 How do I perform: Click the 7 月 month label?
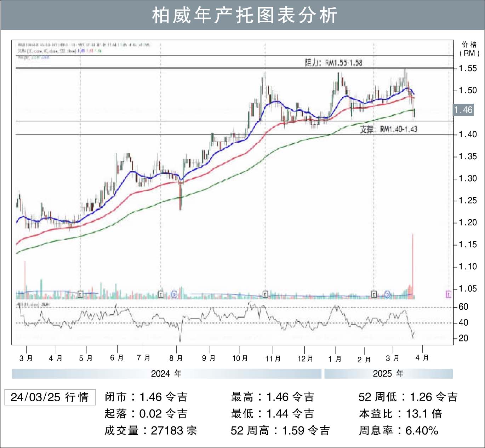[x=144, y=358]
